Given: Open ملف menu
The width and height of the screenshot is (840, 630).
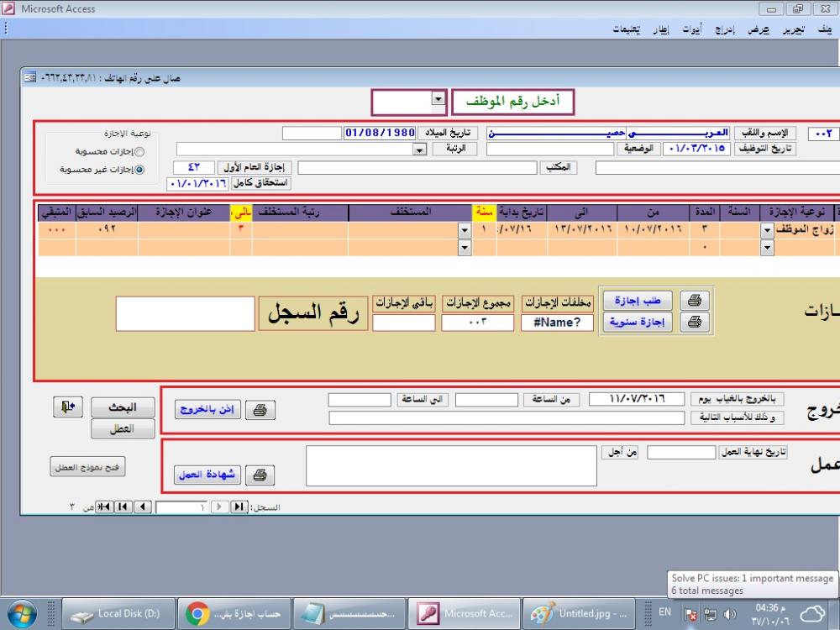Looking at the screenshot, I should pos(825,29).
